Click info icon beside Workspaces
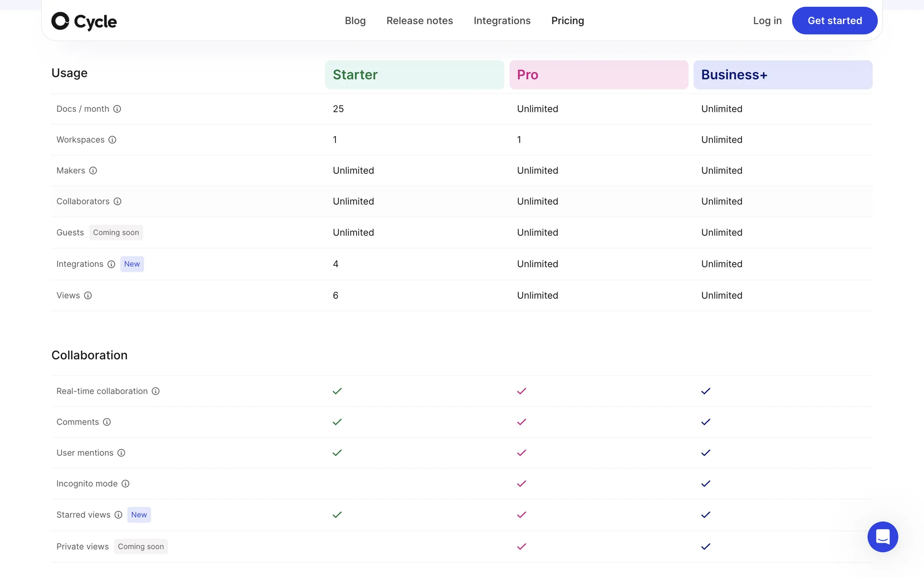 (x=112, y=140)
